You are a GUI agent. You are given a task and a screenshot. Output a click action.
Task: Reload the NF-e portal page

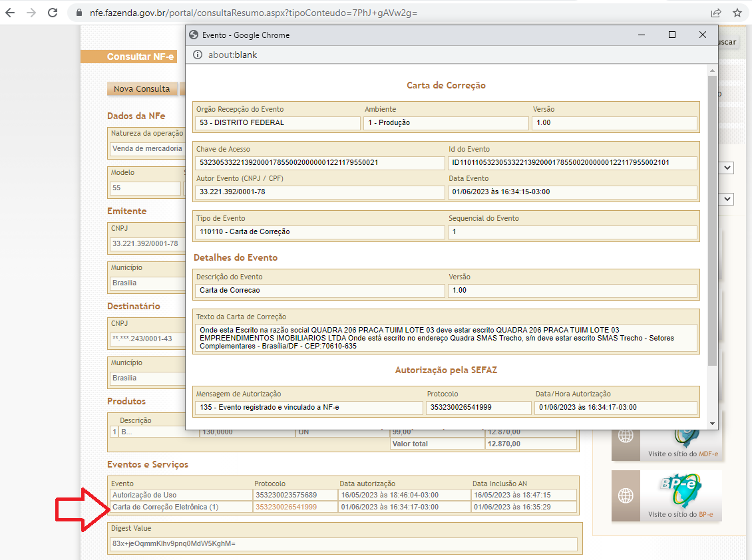click(x=53, y=13)
